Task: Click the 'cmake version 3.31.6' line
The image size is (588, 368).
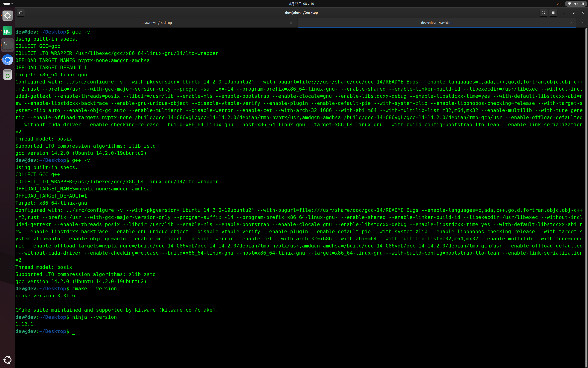Action: pyautogui.click(x=45, y=296)
